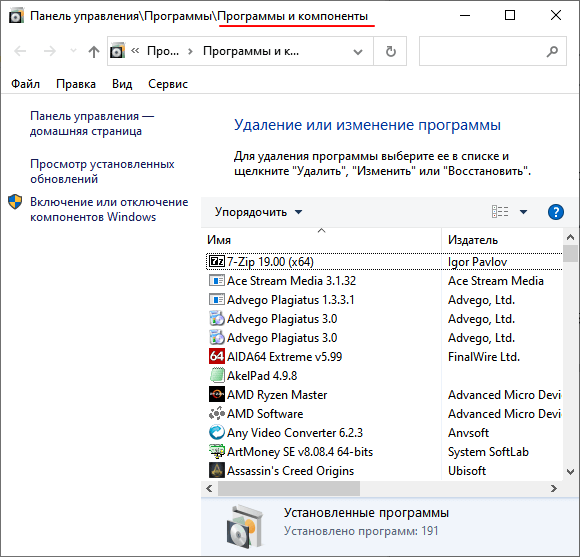
Task: Click the horizontal scrollbar left arrow
Action: click(x=209, y=489)
